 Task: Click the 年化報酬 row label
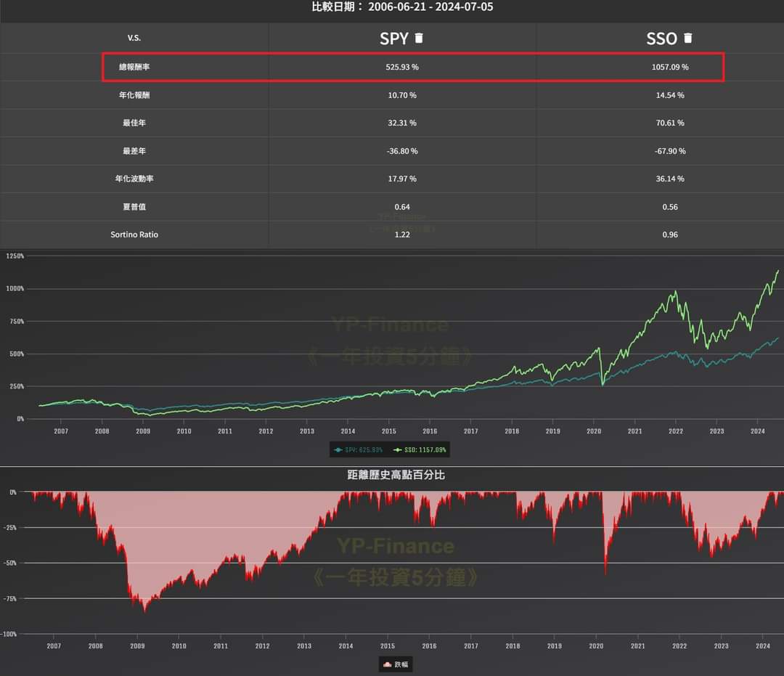pyautogui.click(x=134, y=95)
